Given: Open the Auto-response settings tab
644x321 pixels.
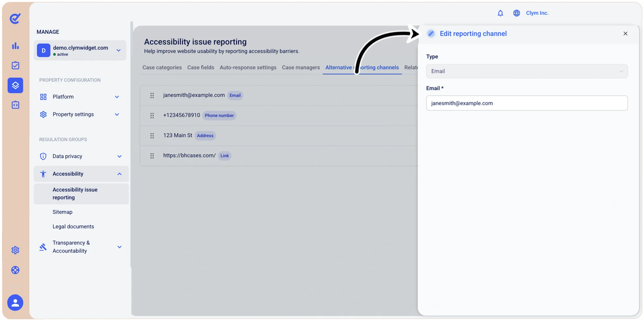Looking at the screenshot, I should [x=248, y=68].
